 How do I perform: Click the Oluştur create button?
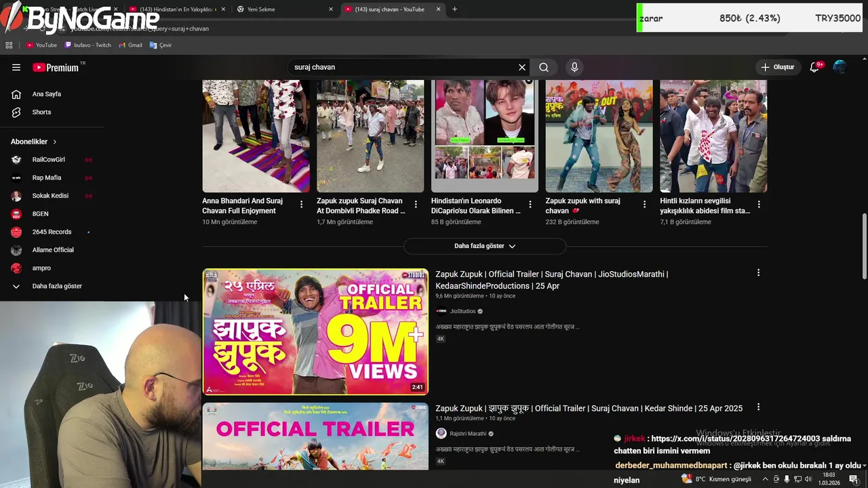click(x=777, y=67)
